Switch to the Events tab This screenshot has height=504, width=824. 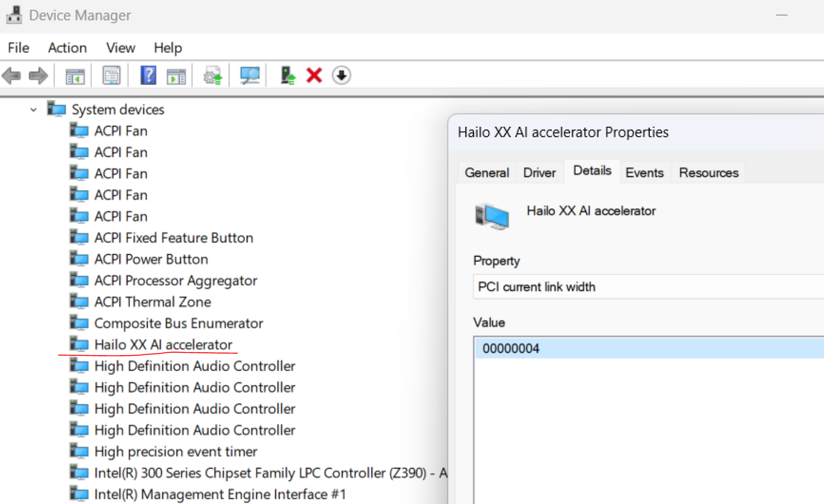click(644, 172)
